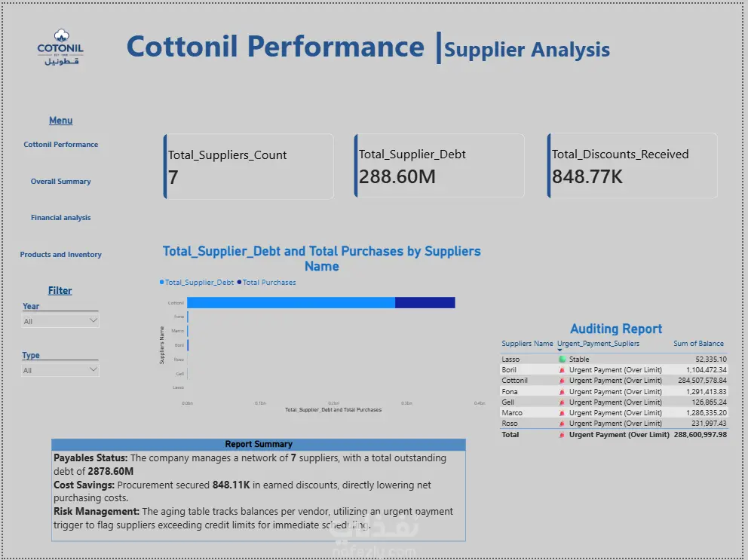Open the Type filter dropdown
This screenshot has height=560, width=748.
pos(60,370)
